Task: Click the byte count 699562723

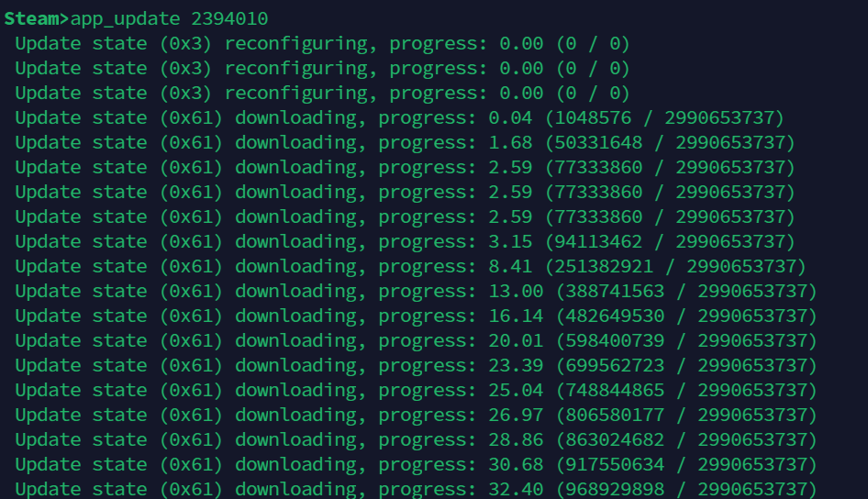Action: coord(615,366)
